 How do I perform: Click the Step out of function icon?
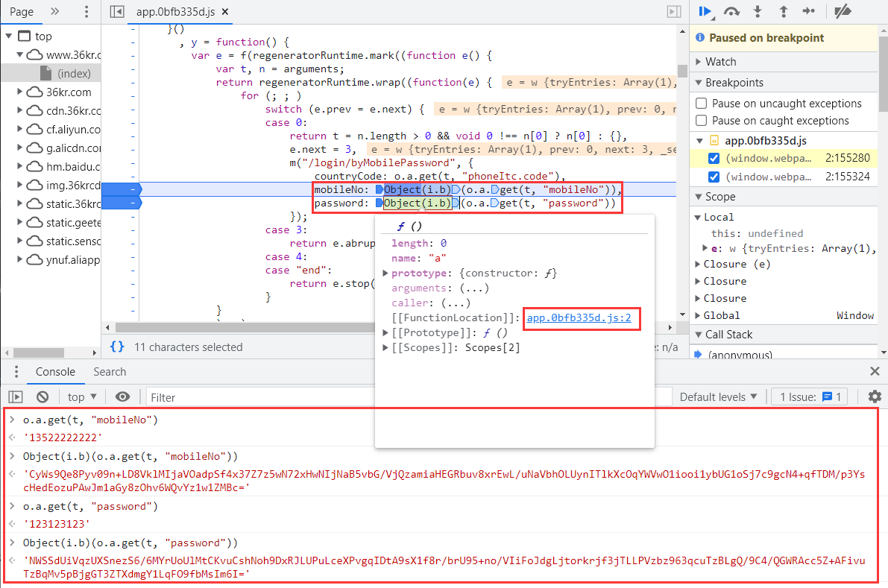click(784, 11)
